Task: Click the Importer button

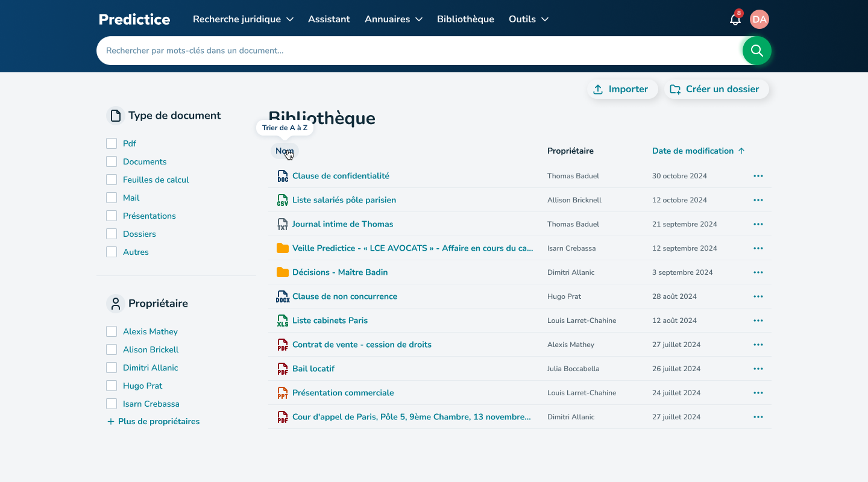Action: (x=623, y=89)
